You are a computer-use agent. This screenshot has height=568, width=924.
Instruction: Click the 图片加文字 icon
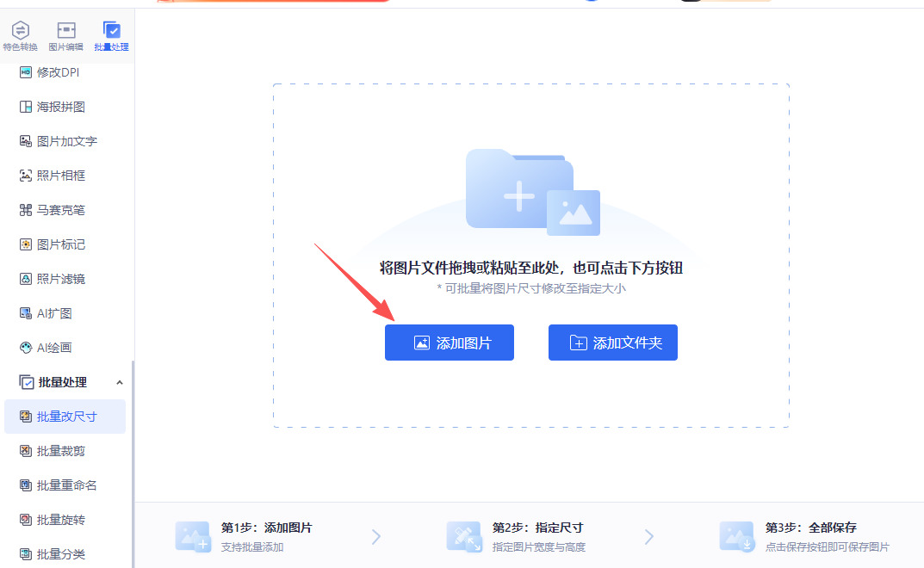(25, 141)
